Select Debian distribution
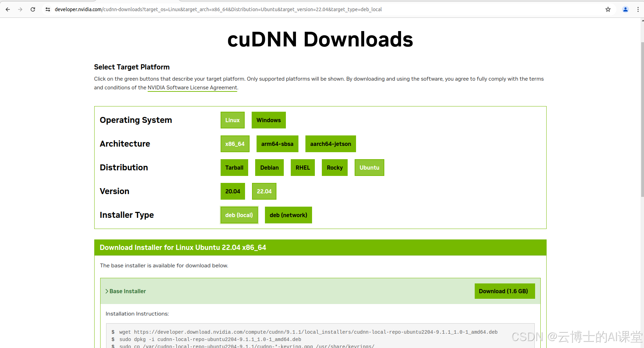Screen dimensions: 644x348 pyautogui.click(x=269, y=168)
